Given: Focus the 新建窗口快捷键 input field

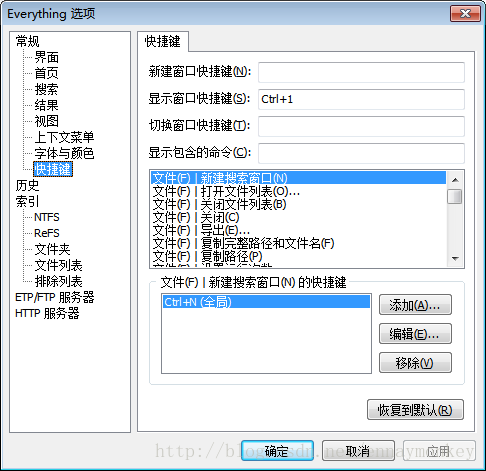Looking at the screenshot, I should click(x=361, y=72).
